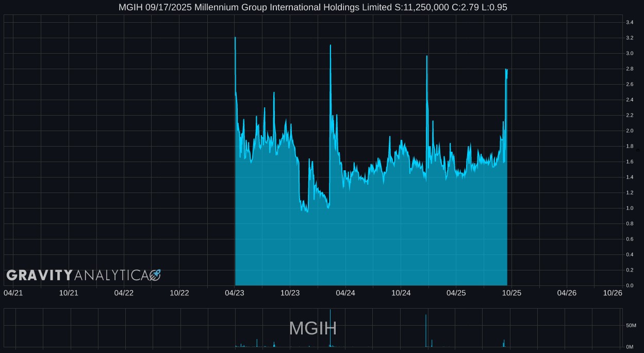The width and height of the screenshot is (644, 353).
Task: Select the 10/21 date label on x-axis
Action: coord(69,293)
